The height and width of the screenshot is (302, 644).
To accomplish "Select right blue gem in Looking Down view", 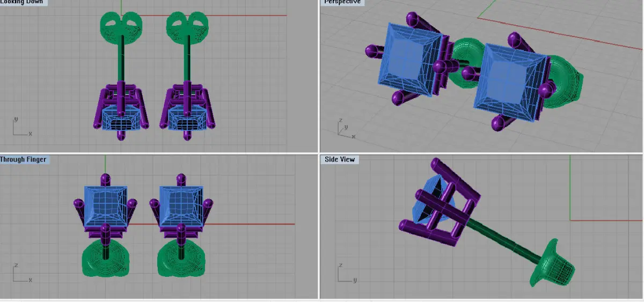I will (188, 117).
